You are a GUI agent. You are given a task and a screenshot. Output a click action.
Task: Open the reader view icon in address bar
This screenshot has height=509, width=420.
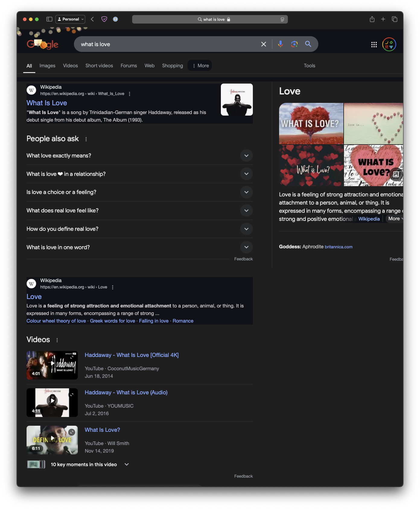(282, 19)
